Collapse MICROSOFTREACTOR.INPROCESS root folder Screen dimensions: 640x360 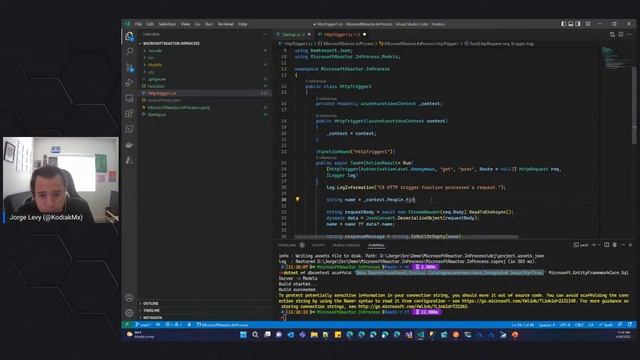pyautogui.click(x=171, y=43)
